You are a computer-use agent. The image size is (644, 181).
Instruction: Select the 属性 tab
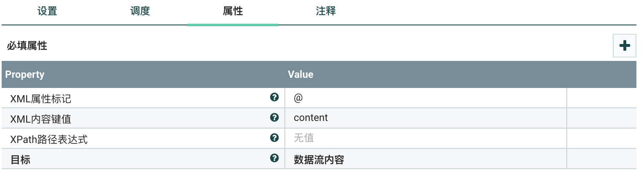(233, 11)
